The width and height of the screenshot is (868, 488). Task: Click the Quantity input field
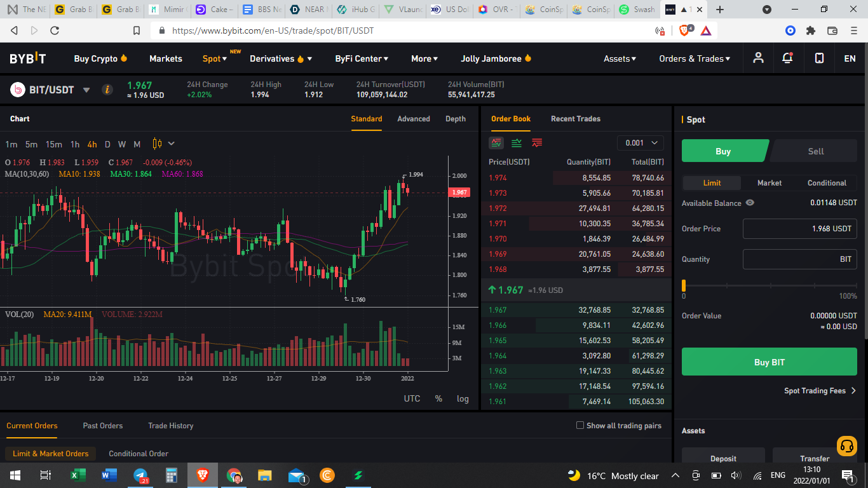pyautogui.click(x=800, y=259)
